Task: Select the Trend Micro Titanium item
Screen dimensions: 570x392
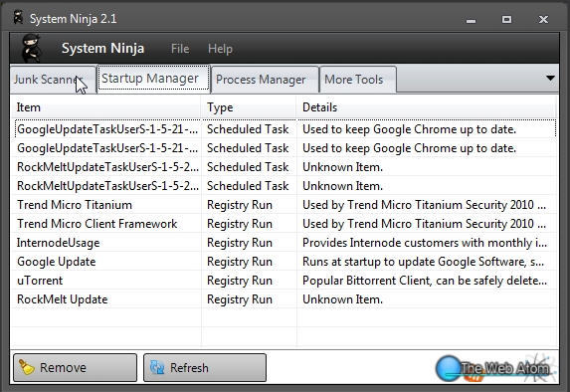Action: click(x=75, y=205)
